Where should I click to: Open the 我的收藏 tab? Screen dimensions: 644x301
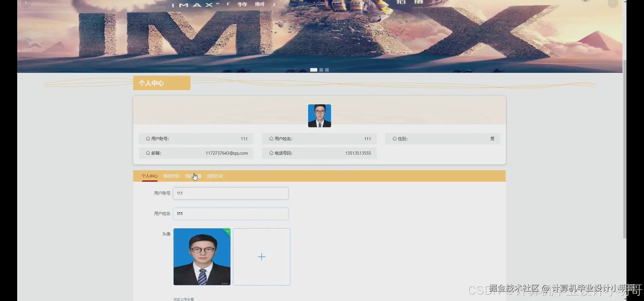coord(193,176)
